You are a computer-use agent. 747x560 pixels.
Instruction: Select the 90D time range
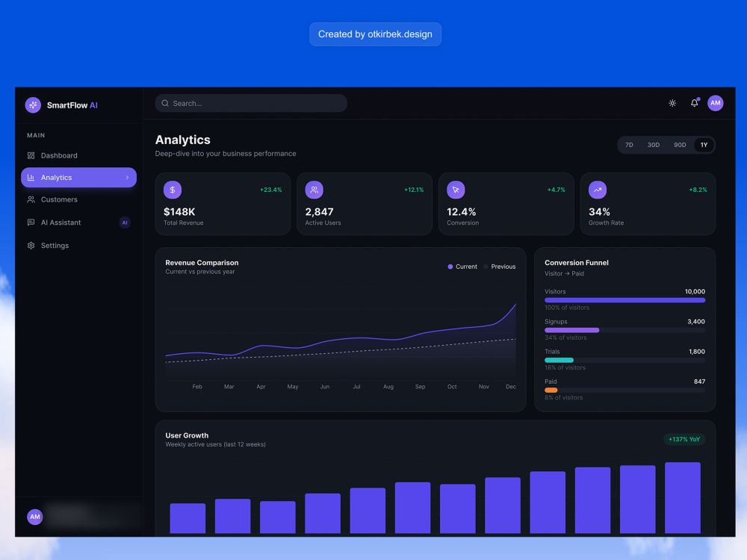680,145
